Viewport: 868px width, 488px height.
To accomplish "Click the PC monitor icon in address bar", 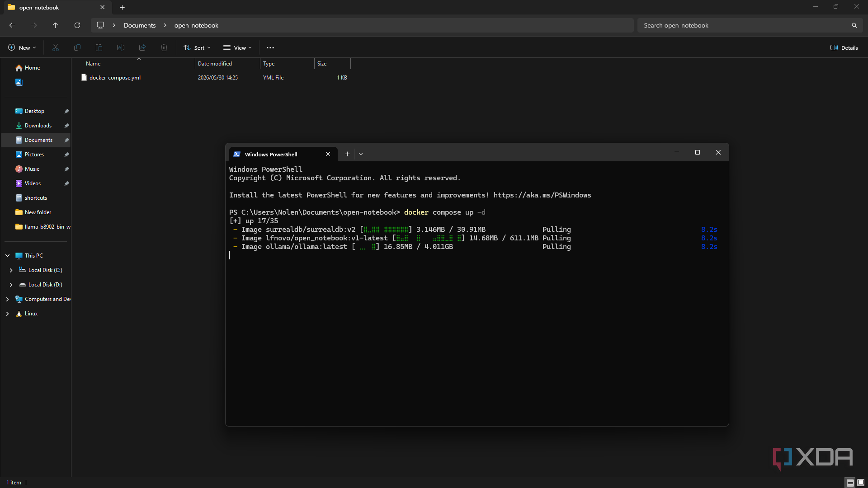I will point(100,25).
